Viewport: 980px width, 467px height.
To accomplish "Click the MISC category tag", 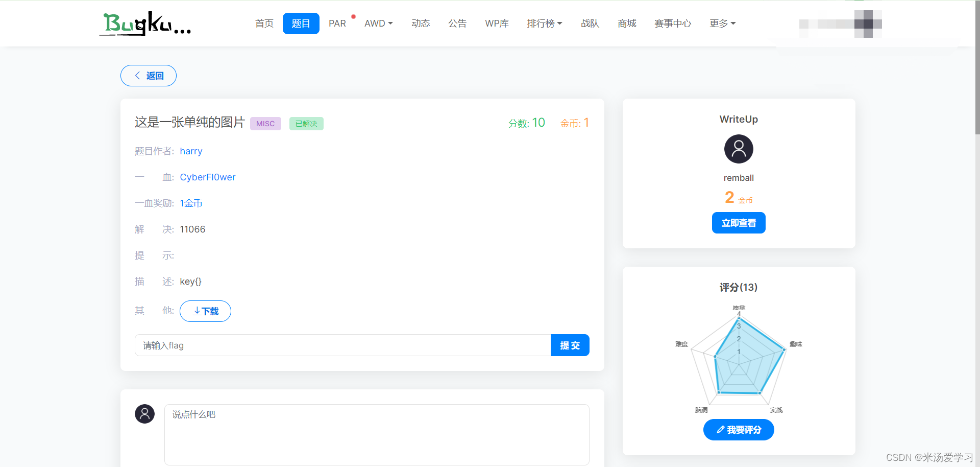I will [265, 124].
